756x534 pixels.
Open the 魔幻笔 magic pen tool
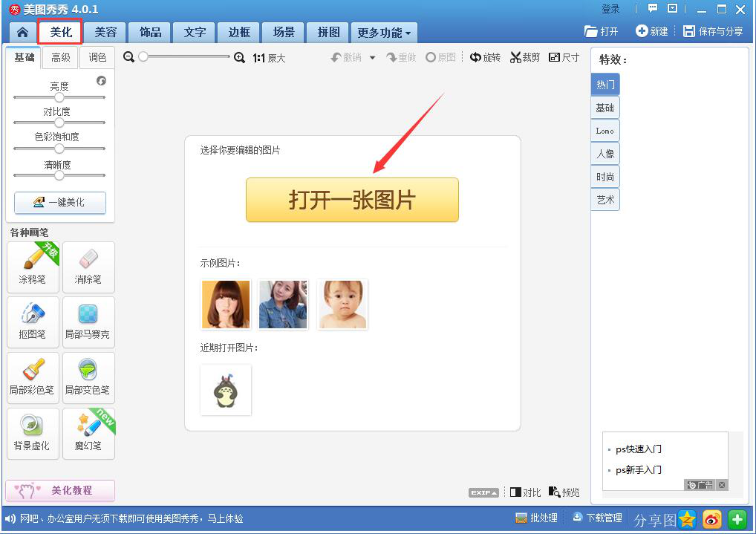click(88, 433)
